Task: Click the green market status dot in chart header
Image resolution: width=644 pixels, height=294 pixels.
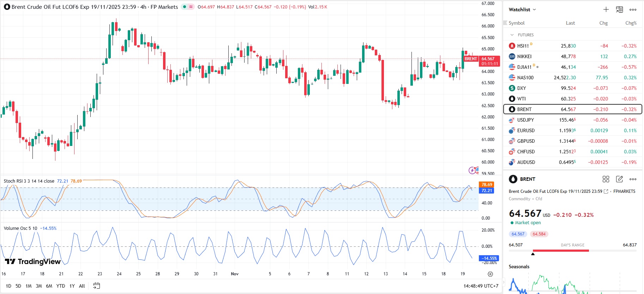Action: point(185,7)
